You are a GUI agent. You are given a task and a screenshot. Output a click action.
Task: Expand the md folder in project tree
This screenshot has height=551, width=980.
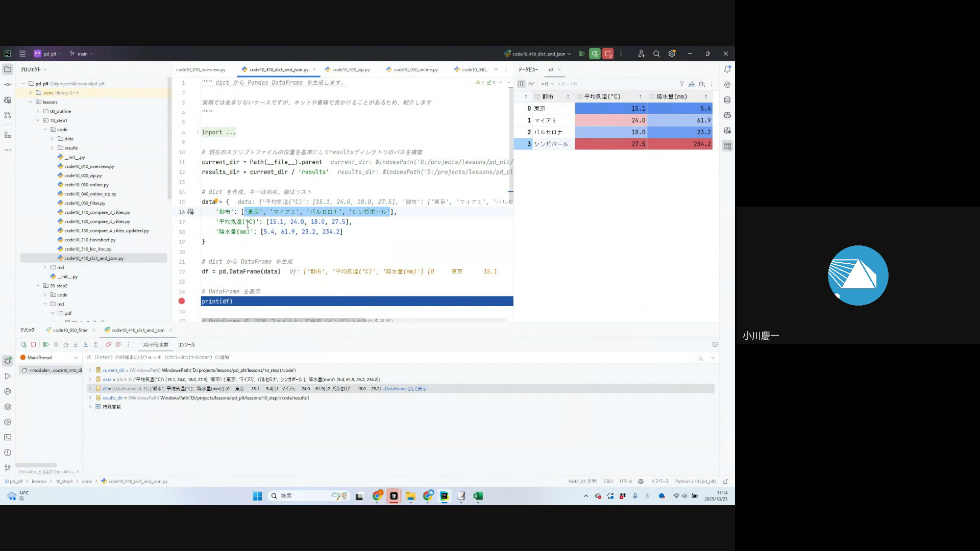(45, 267)
